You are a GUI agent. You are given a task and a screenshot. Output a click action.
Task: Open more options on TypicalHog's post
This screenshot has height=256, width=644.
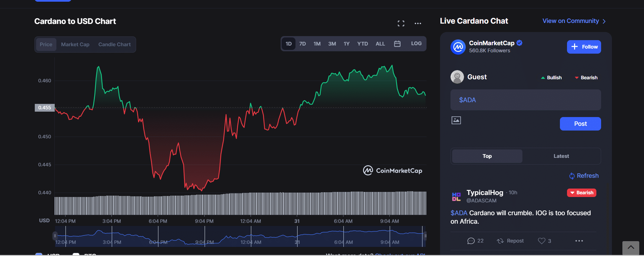pos(579,241)
